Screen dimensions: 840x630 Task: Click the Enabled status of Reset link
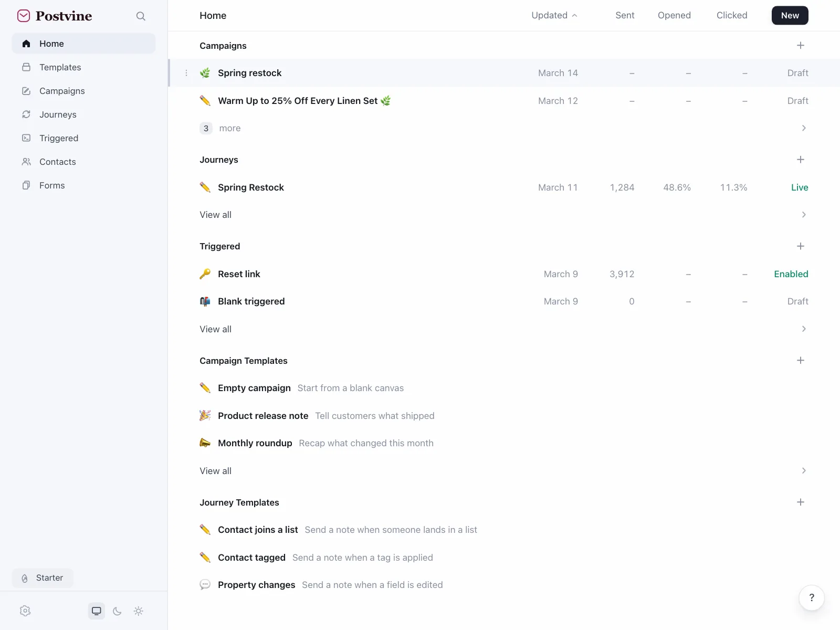point(791,274)
